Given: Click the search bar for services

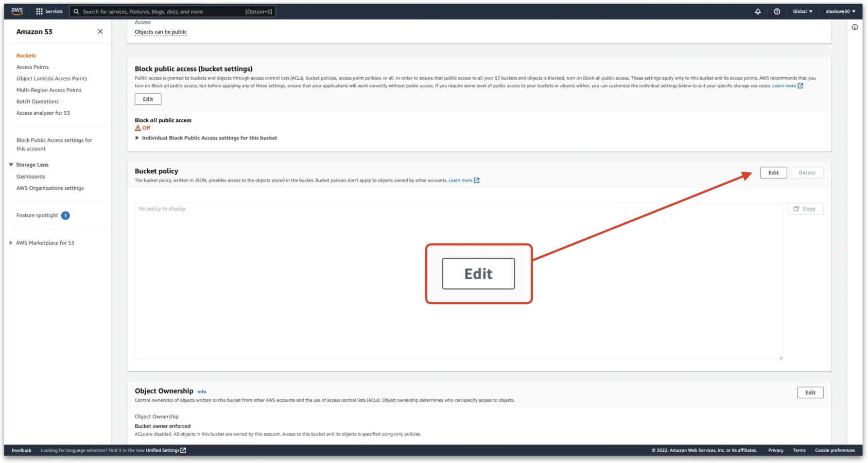Looking at the screenshot, I should point(172,11).
